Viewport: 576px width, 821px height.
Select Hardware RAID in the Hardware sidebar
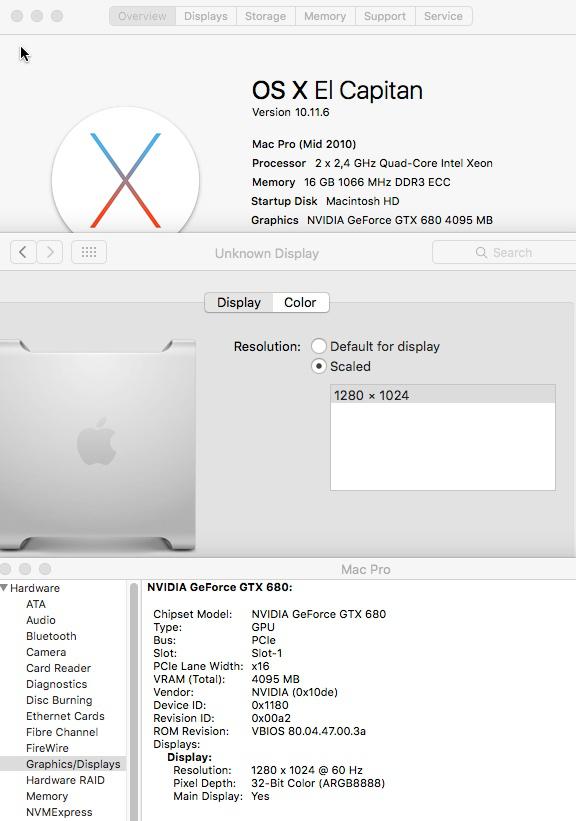[x=65, y=780]
